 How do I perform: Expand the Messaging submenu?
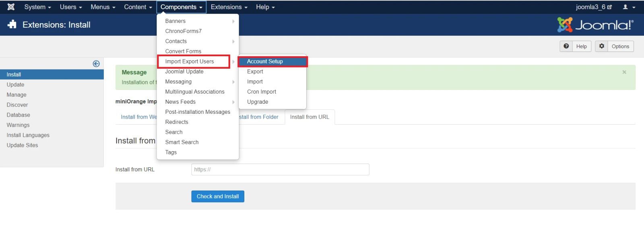[198, 82]
